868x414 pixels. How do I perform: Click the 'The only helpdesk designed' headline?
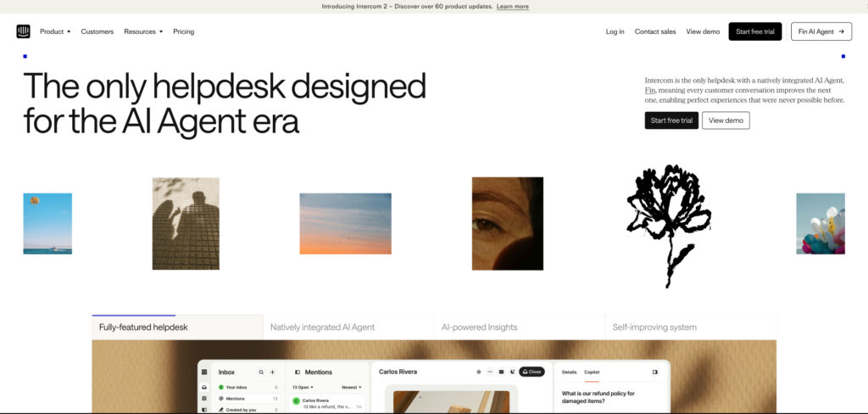(x=225, y=103)
